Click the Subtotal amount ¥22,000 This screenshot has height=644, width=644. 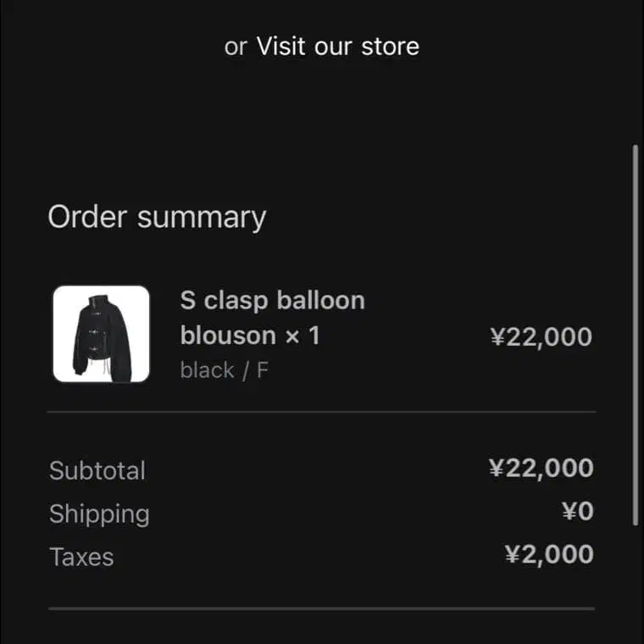[541, 468]
